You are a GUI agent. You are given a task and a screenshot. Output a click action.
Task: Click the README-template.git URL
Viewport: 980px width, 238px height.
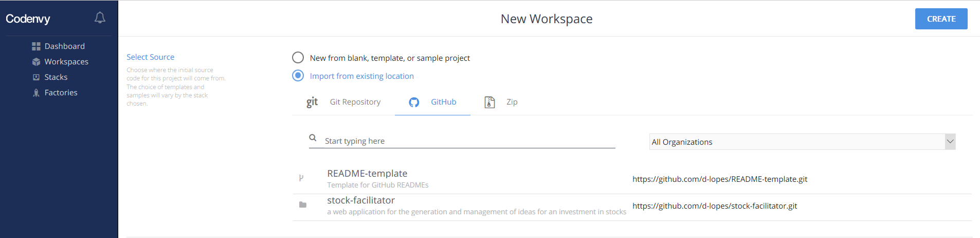[720, 179]
